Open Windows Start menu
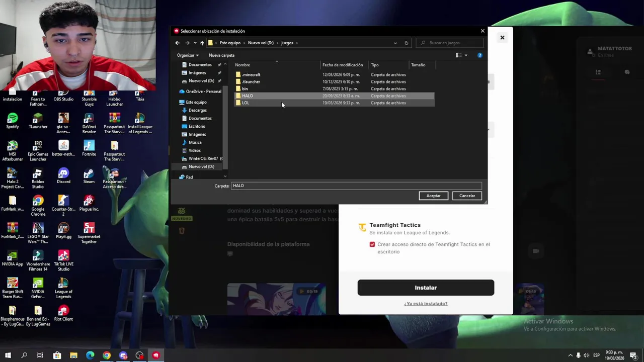 tap(8, 355)
